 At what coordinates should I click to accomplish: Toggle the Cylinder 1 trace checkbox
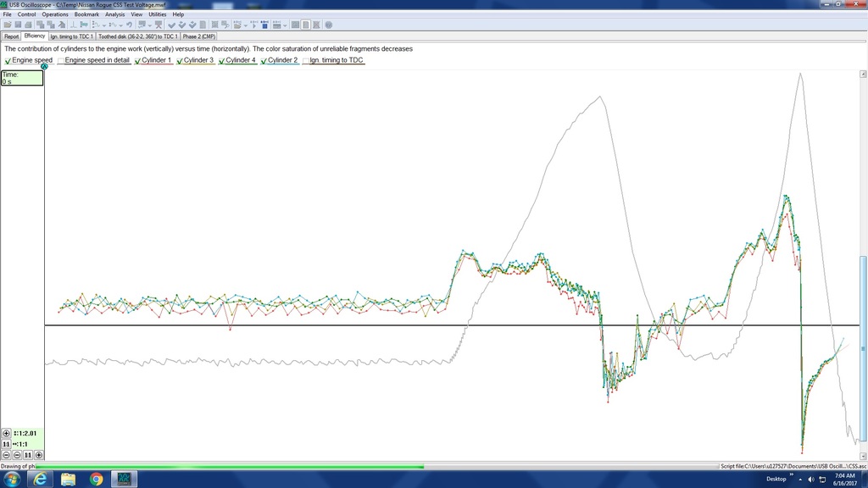point(137,61)
